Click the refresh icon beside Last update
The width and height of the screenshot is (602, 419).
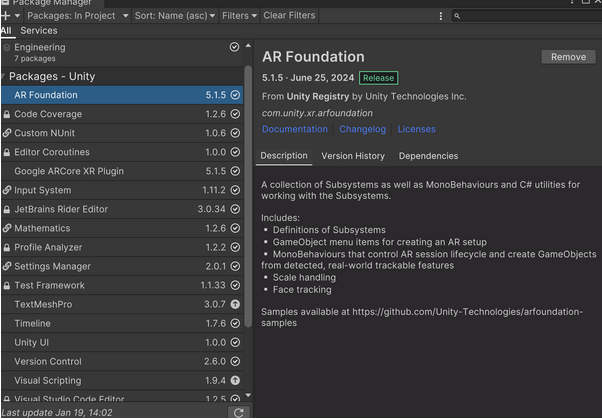click(237, 412)
